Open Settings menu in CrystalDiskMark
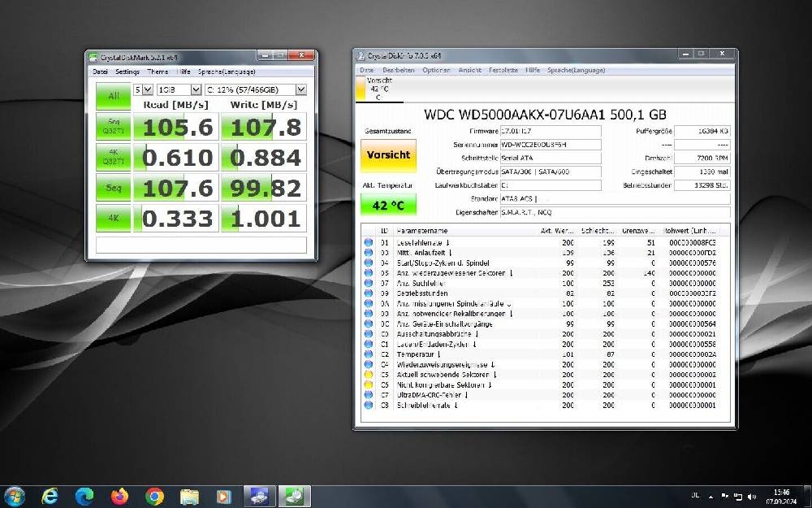 127,72
